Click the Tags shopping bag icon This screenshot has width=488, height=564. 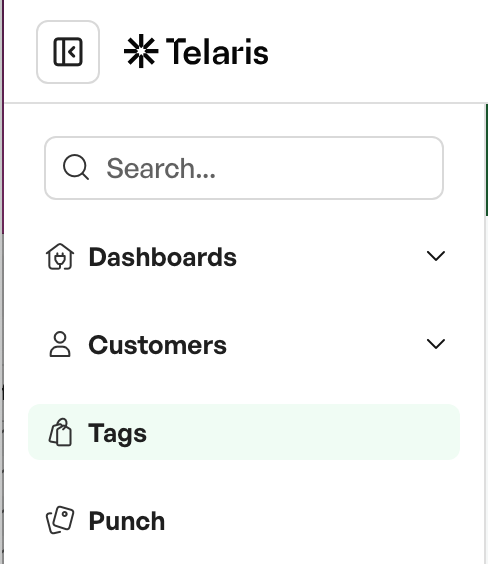(x=60, y=432)
